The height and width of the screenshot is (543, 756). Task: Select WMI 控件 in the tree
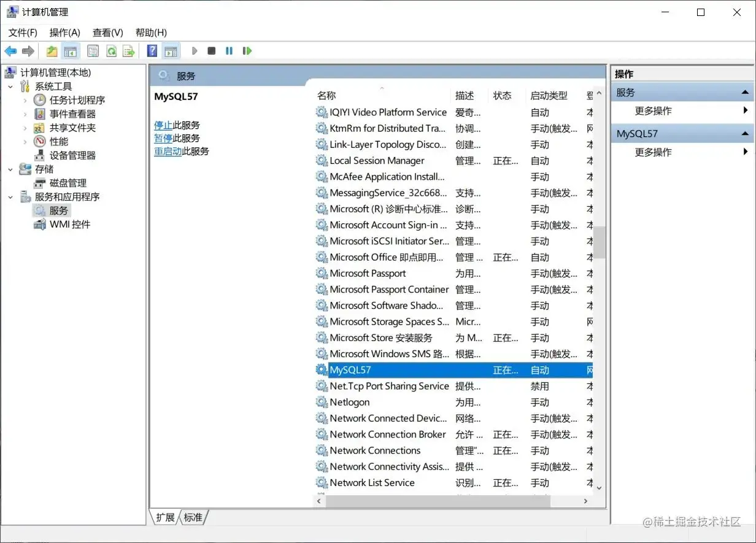[70, 225]
